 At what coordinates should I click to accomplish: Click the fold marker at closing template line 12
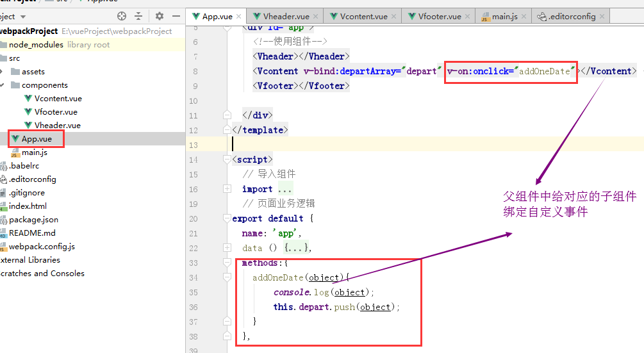pos(227,129)
